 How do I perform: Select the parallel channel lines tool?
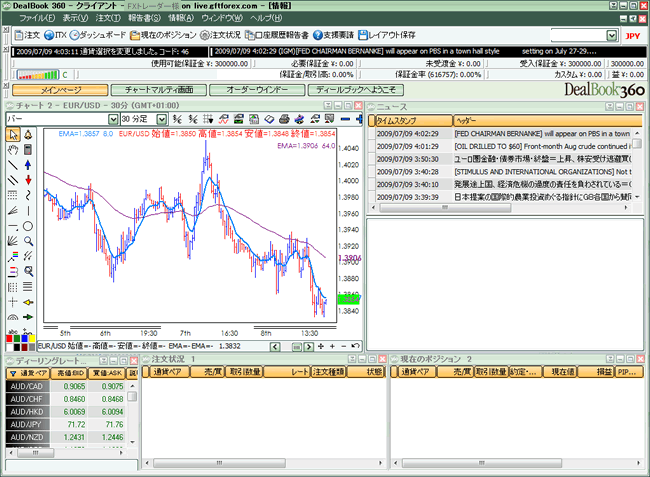(x=13, y=180)
